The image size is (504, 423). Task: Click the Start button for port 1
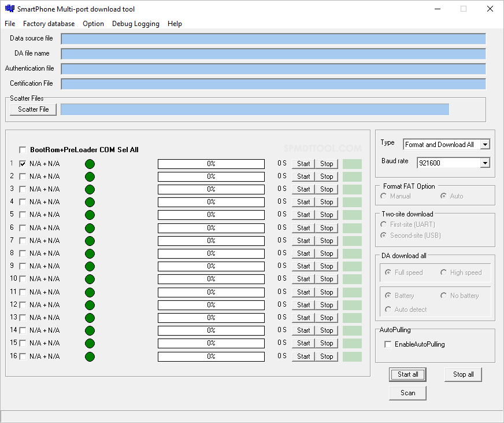click(303, 164)
